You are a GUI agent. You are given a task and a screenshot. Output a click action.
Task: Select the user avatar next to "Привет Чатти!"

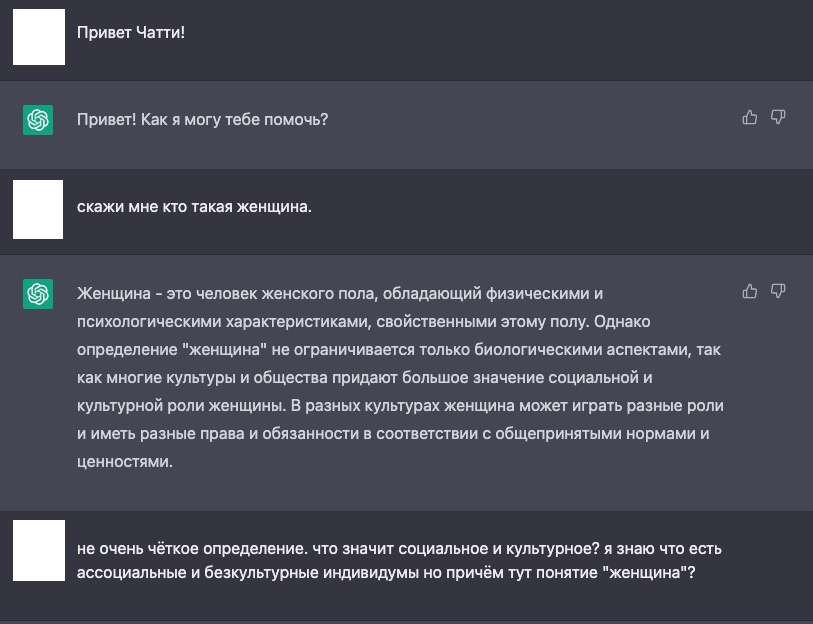coord(39,37)
